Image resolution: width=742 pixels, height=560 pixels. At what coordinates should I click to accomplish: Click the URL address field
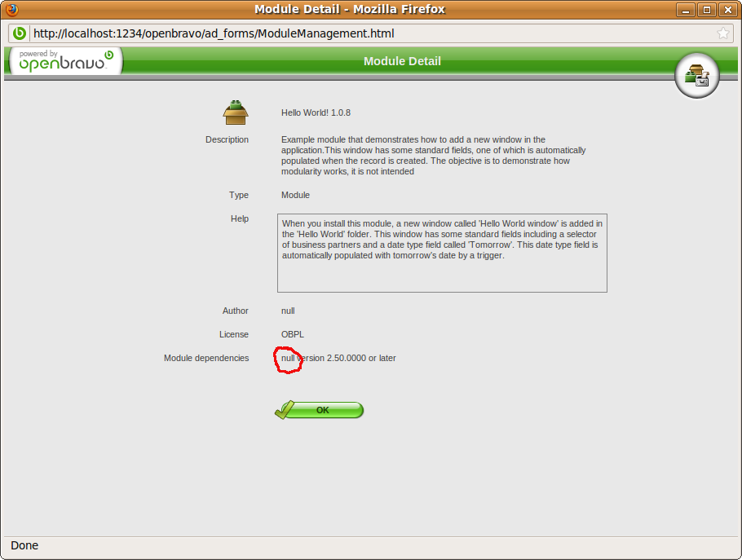pos(372,33)
